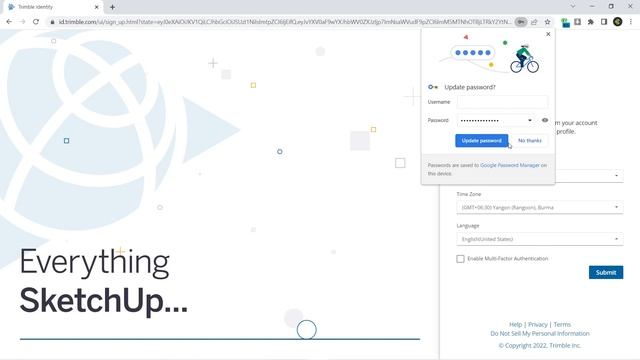Switch to the Trimble Identity tab

53,7
